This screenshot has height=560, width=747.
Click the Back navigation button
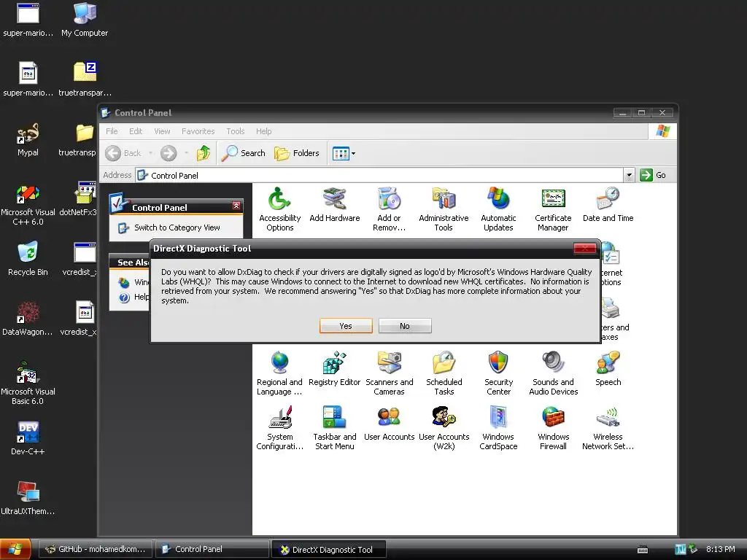[x=123, y=153]
